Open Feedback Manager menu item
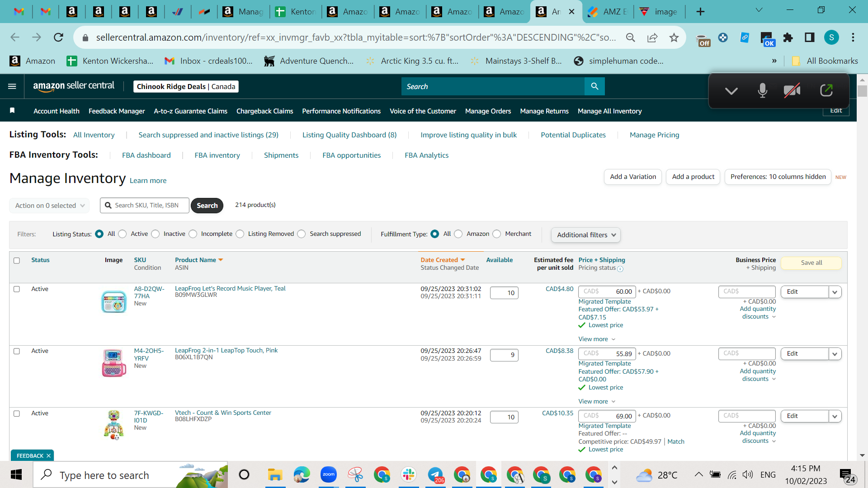 pos(117,111)
